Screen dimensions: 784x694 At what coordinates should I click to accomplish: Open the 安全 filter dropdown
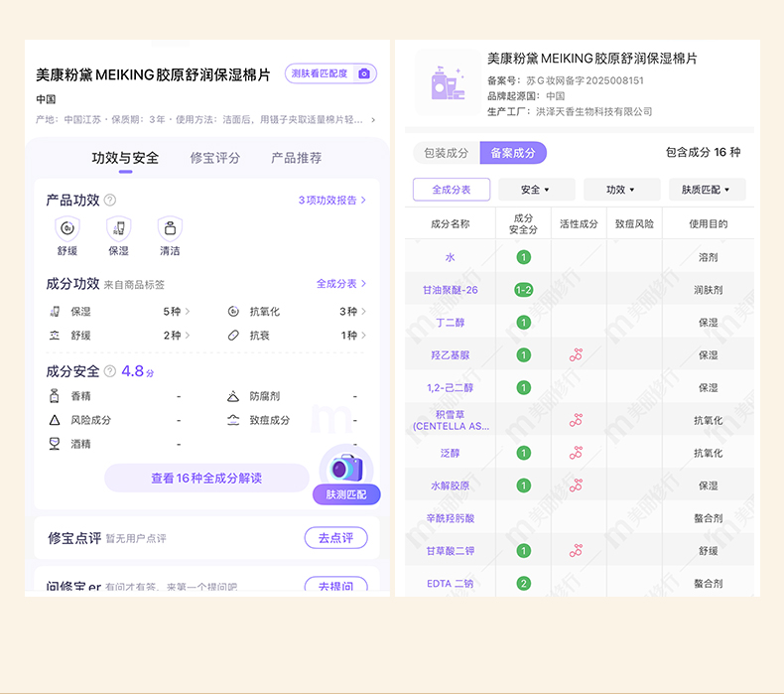(x=535, y=190)
